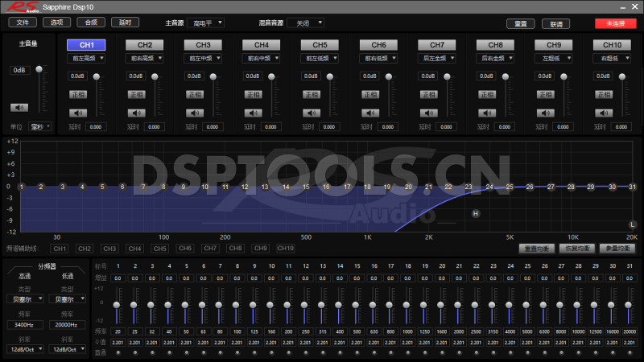Click the CH1 delay value field

[96, 127]
